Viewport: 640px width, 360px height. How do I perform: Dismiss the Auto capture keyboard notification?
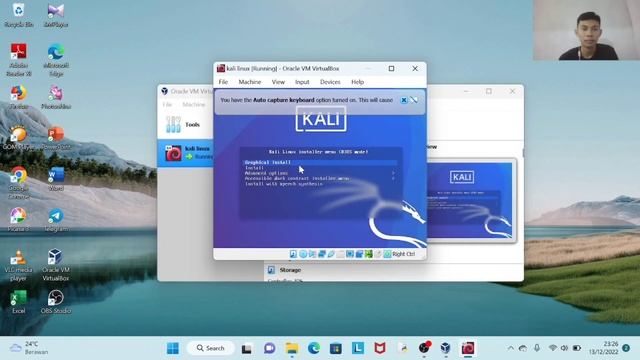404,100
